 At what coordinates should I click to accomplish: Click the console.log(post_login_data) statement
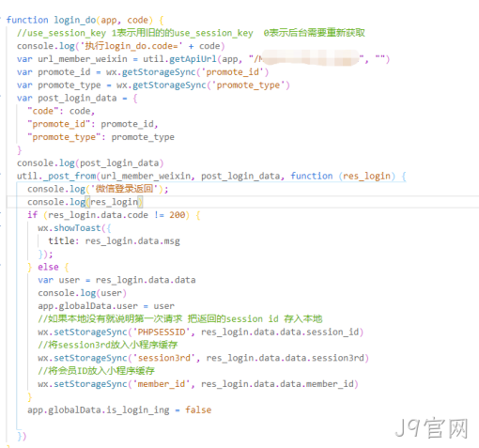pyautogui.click(x=90, y=163)
